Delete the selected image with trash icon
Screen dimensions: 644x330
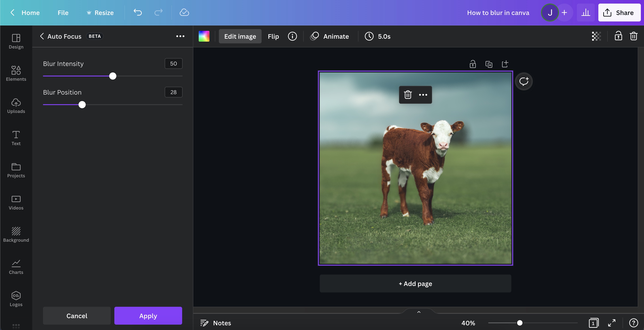[407, 95]
